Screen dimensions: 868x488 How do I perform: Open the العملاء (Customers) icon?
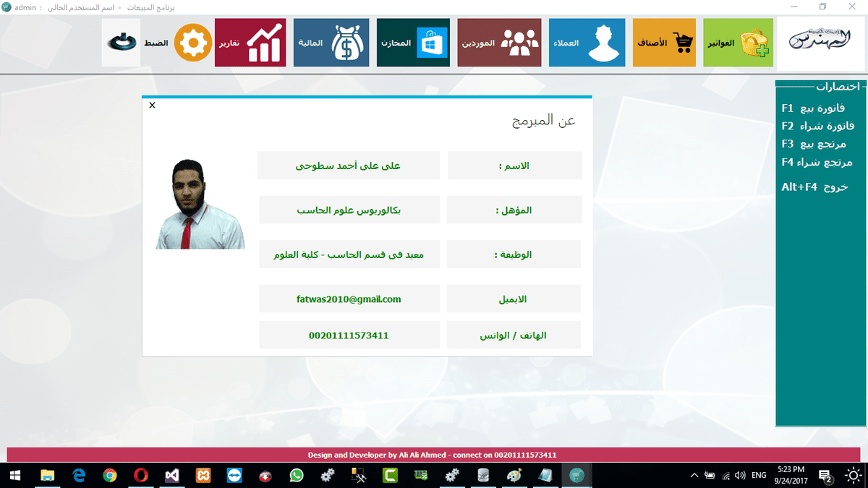587,43
